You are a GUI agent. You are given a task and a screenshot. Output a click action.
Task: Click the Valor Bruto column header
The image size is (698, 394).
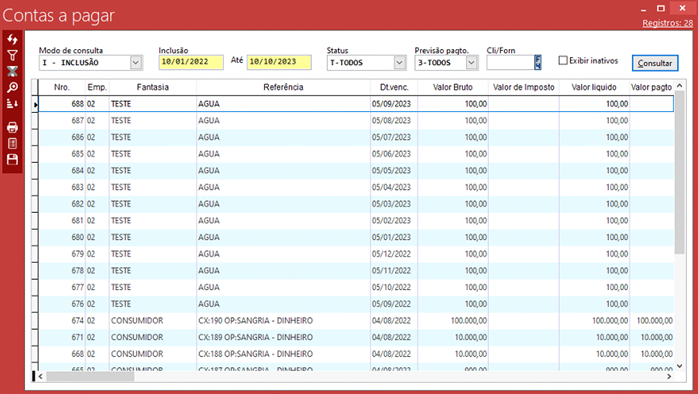pyautogui.click(x=453, y=87)
